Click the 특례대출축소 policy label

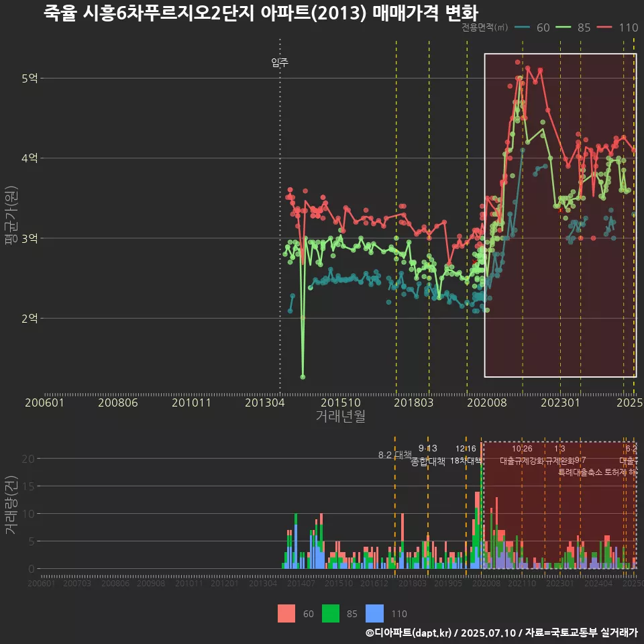pos(580,472)
